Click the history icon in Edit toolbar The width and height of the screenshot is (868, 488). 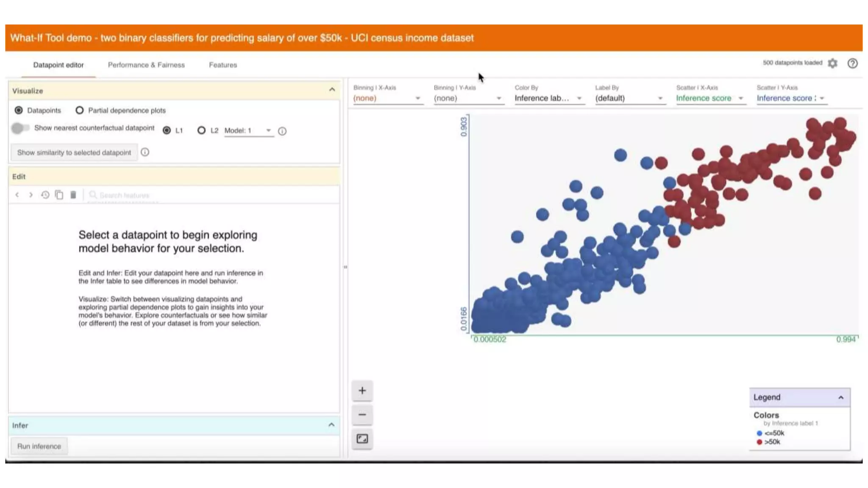pyautogui.click(x=45, y=195)
